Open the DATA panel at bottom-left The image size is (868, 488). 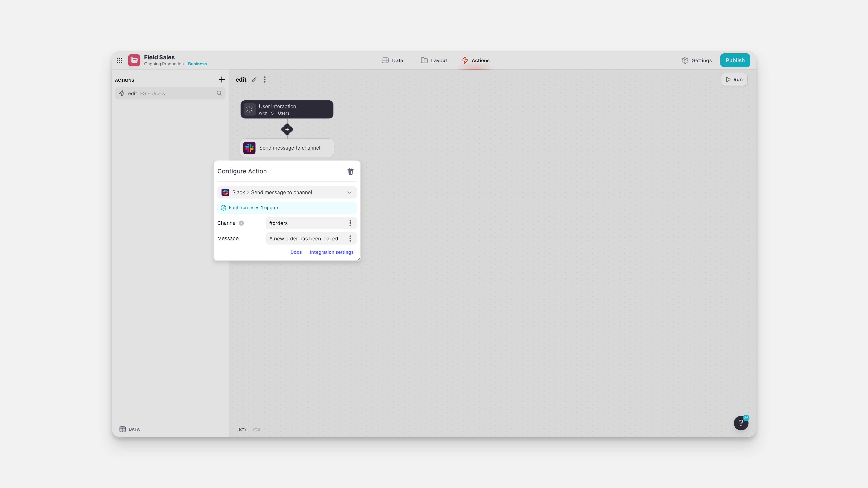[x=129, y=429]
